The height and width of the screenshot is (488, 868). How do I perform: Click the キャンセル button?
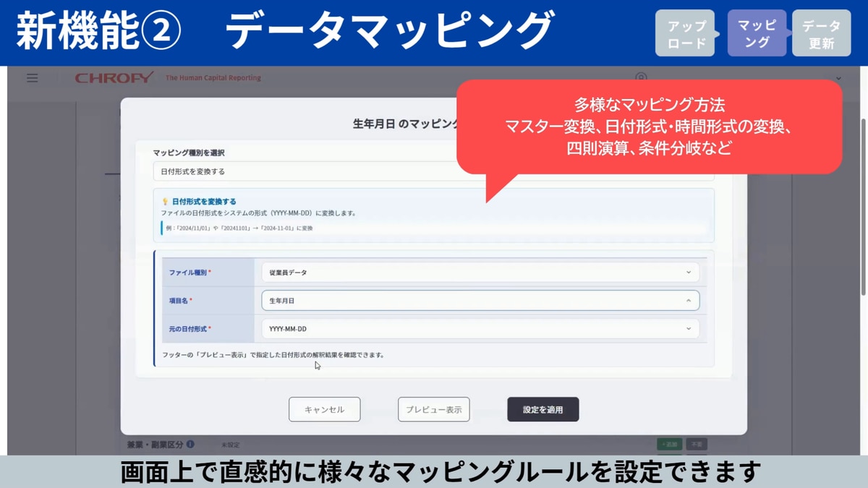point(324,409)
